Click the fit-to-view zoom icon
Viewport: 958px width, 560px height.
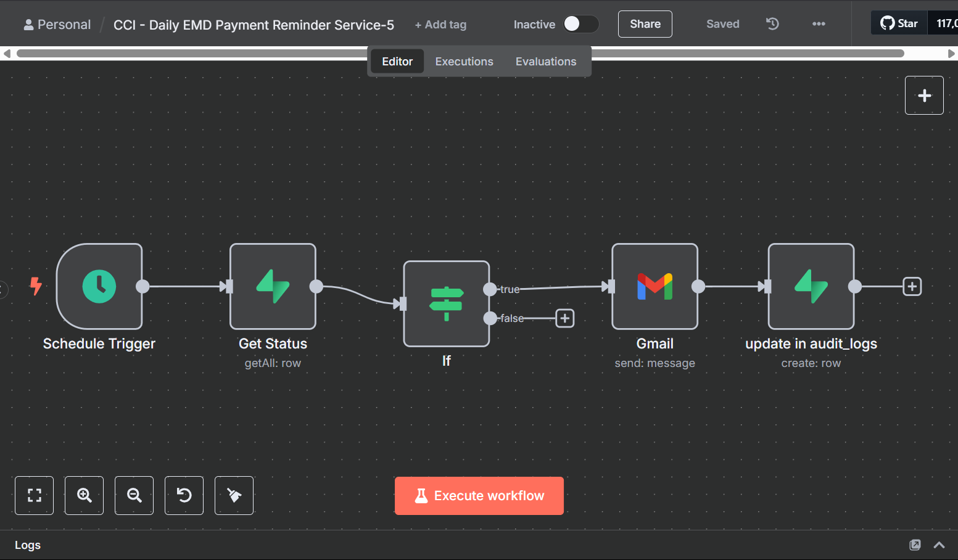point(35,495)
